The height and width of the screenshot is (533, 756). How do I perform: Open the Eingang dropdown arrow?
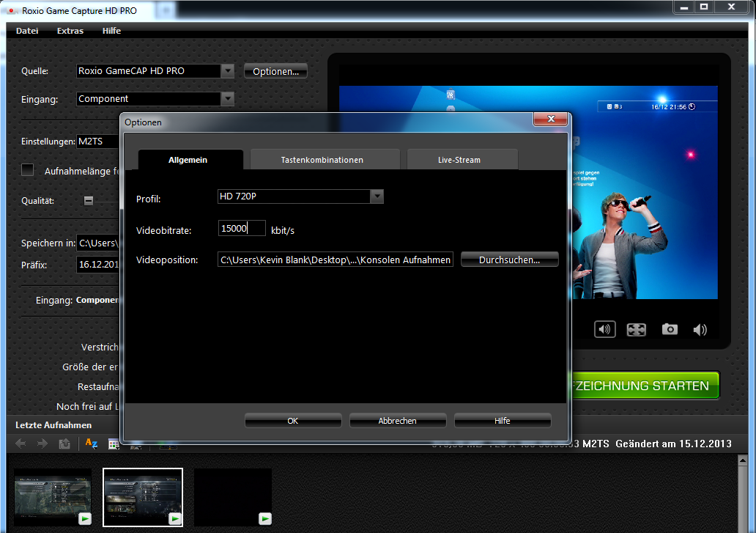pyautogui.click(x=228, y=99)
